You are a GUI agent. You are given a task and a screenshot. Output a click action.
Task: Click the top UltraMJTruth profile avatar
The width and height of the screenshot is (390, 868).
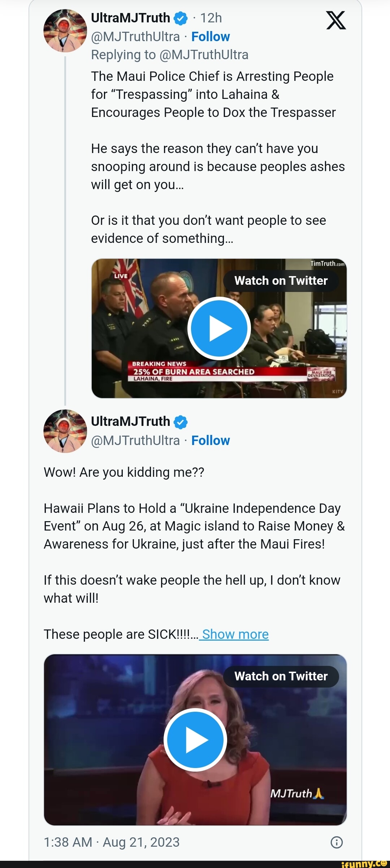[x=65, y=31]
